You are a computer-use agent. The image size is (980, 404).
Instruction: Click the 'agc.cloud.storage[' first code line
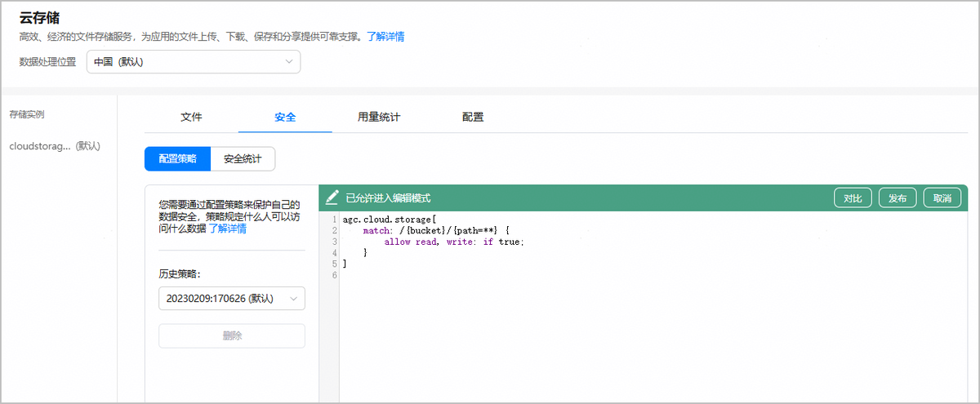coord(390,220)
